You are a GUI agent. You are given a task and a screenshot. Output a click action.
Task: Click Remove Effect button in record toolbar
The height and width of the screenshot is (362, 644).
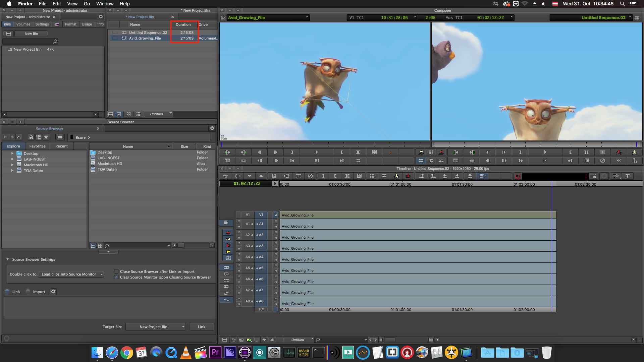tap(603, 161)
